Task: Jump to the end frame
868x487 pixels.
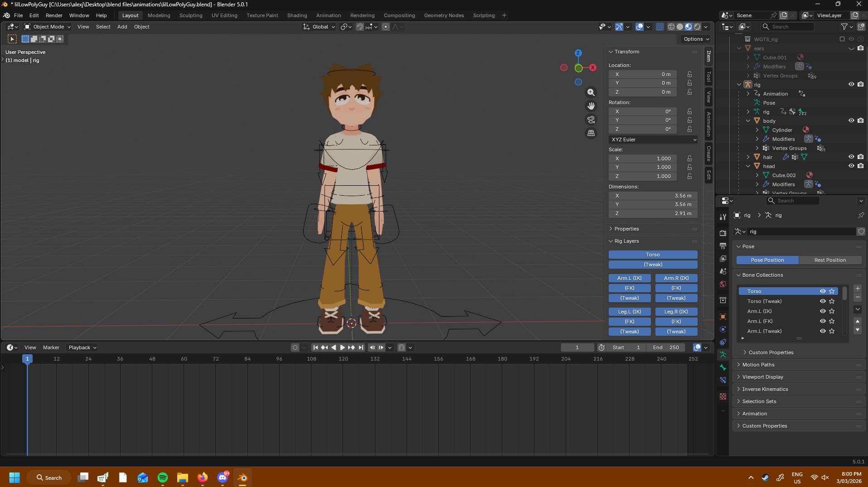Action: point(361,347)
